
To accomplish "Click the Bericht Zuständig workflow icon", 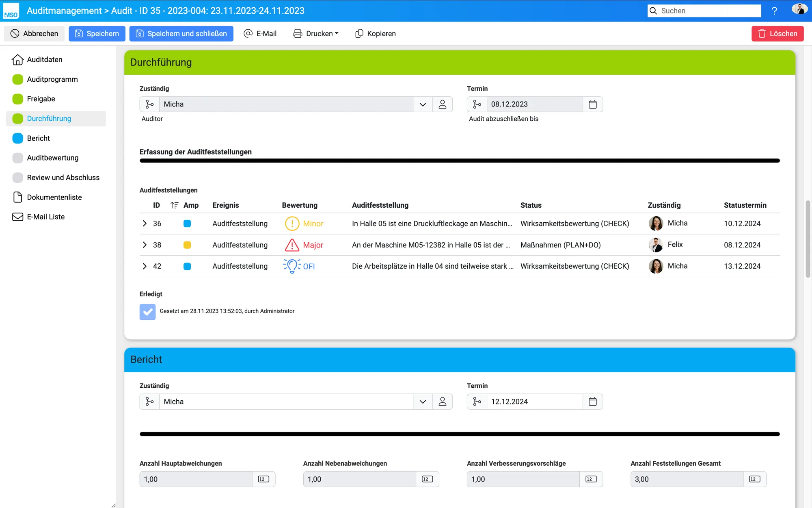I will point(149,402).
